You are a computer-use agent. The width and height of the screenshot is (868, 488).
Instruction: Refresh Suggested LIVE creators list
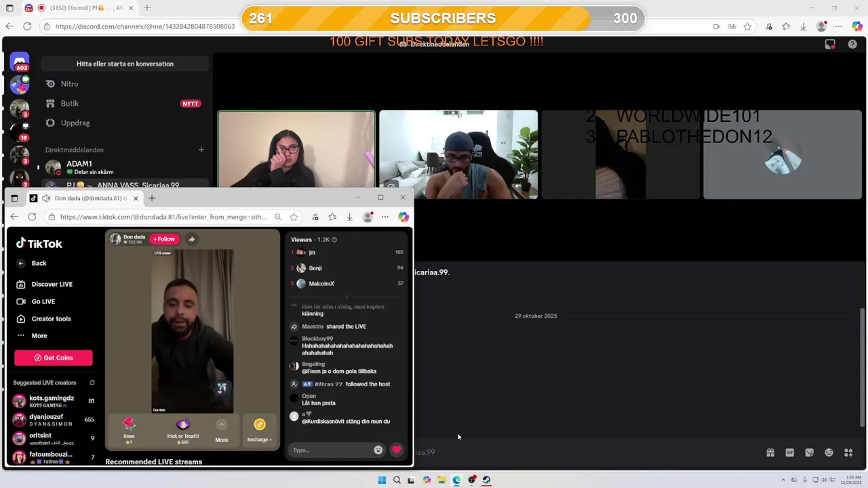[x=92, y=383]
